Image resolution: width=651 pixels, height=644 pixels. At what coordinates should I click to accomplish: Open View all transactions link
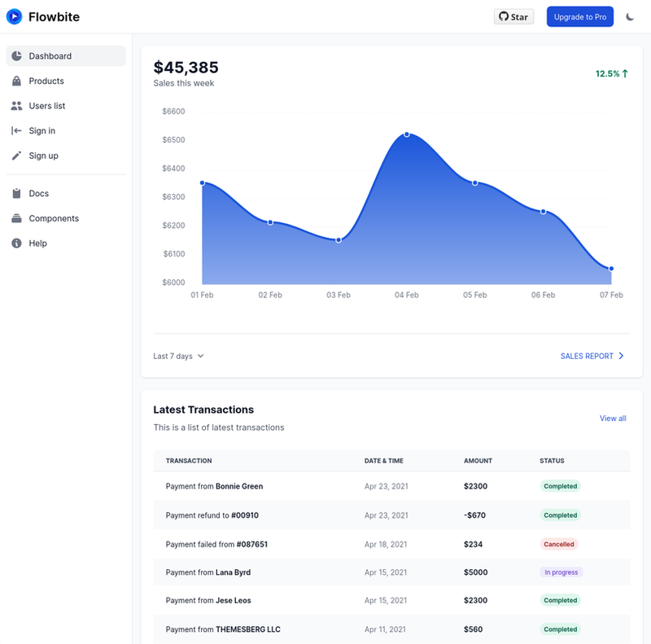click(x=613, y=418)
